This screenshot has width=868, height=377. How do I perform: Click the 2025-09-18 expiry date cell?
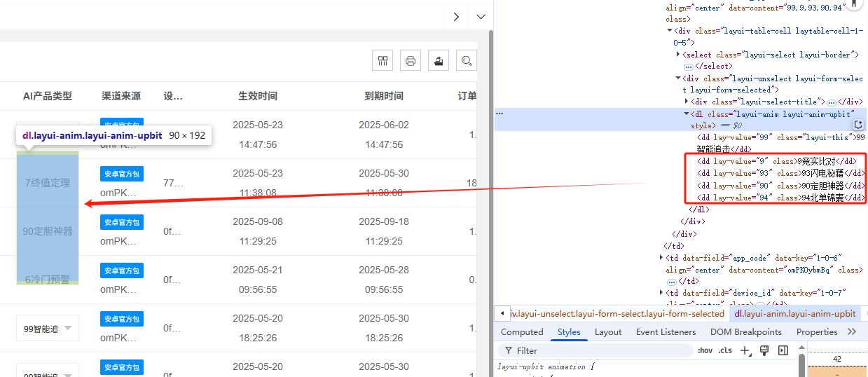click(x=384, y=221)
